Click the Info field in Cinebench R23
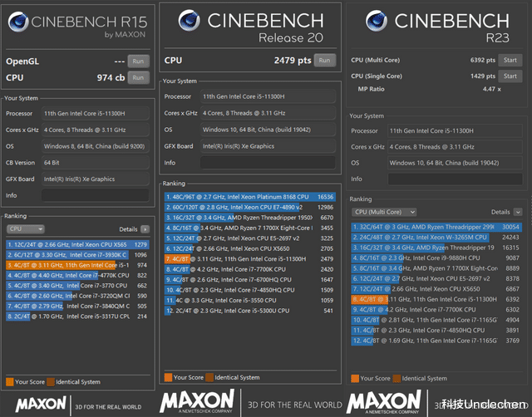This screenshot has height=417, width=532. pyautogui.click(x=455, y=179)
